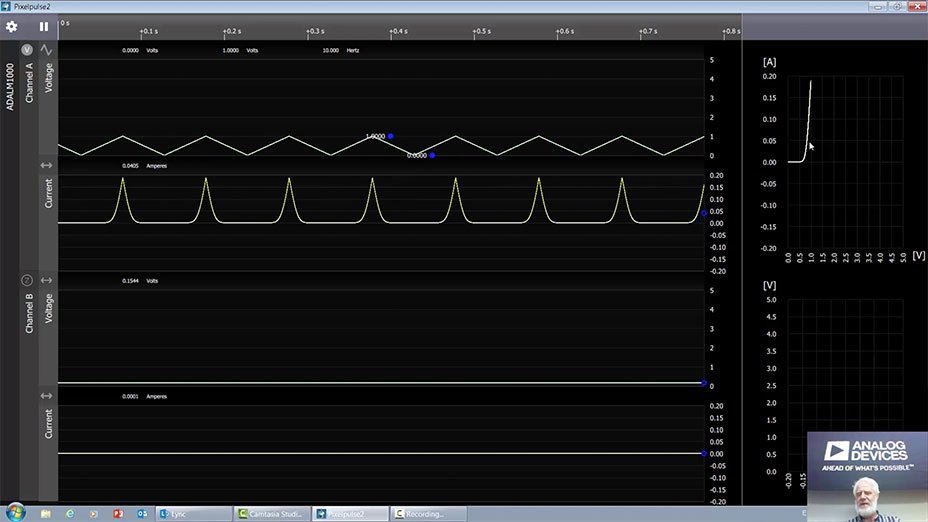Open the Windows Start menu

pyautogui.click(x=15, y=513)
